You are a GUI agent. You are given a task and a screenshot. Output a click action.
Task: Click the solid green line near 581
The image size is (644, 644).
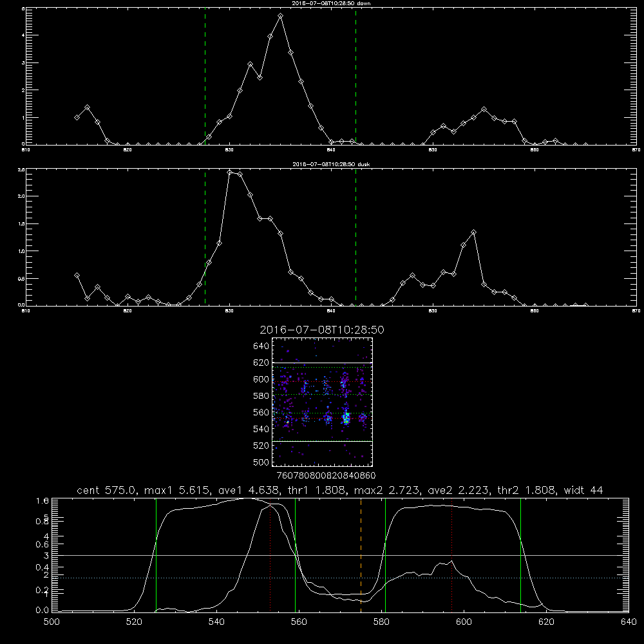(x=385, y=555)
